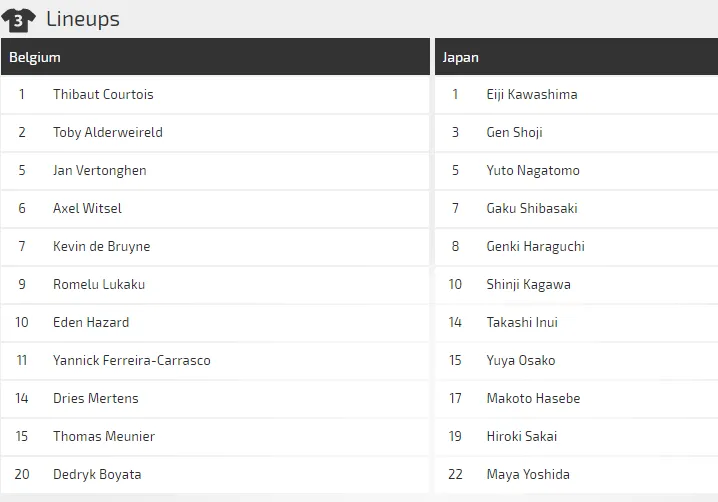Viewport: 718px width, 502px height.
Task: Choose Yannick Ferreira-Carrasco entry
Action: (132, 361)
